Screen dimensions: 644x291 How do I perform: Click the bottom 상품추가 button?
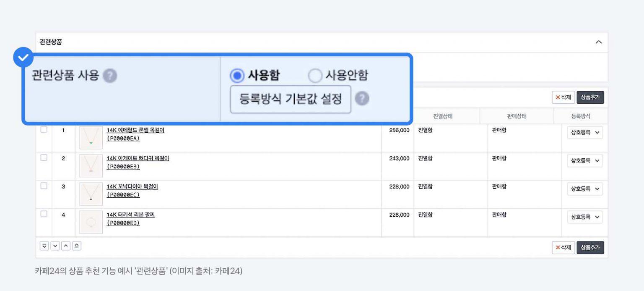click(590, 247)
